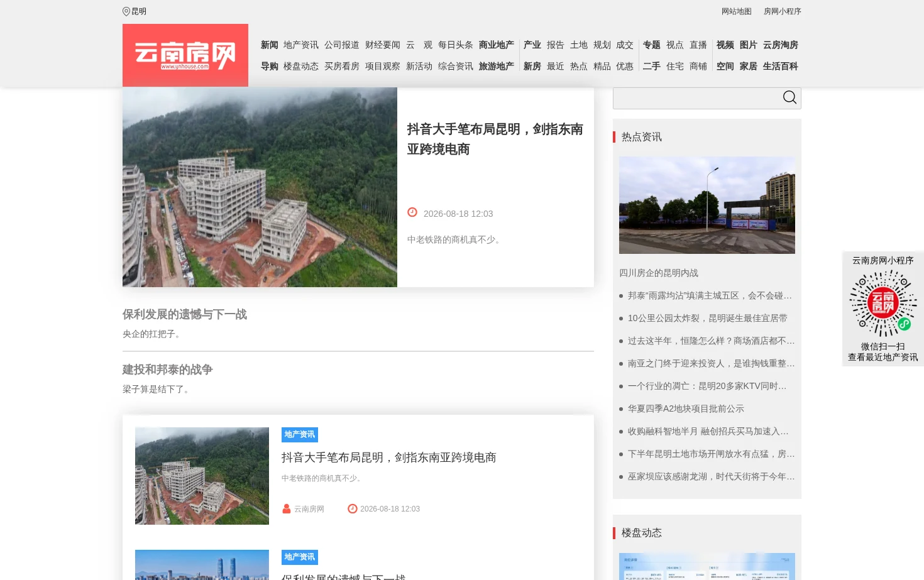Viewport: 924px width, 580px height.
Task: Select 新房 in navigation
Action: [532, 67]
